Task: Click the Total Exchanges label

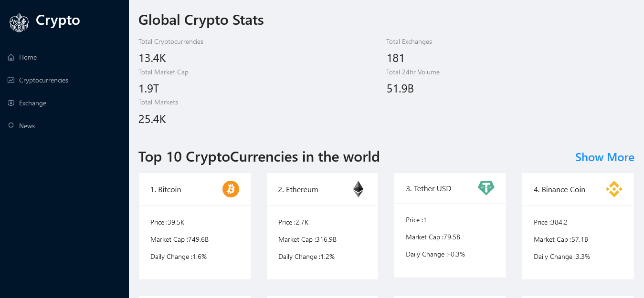Action: [x=409, y=42]
